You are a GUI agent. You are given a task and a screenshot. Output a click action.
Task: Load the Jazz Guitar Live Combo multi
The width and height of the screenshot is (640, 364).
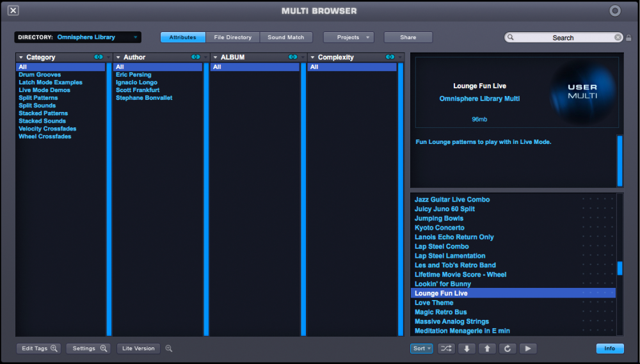452,200
